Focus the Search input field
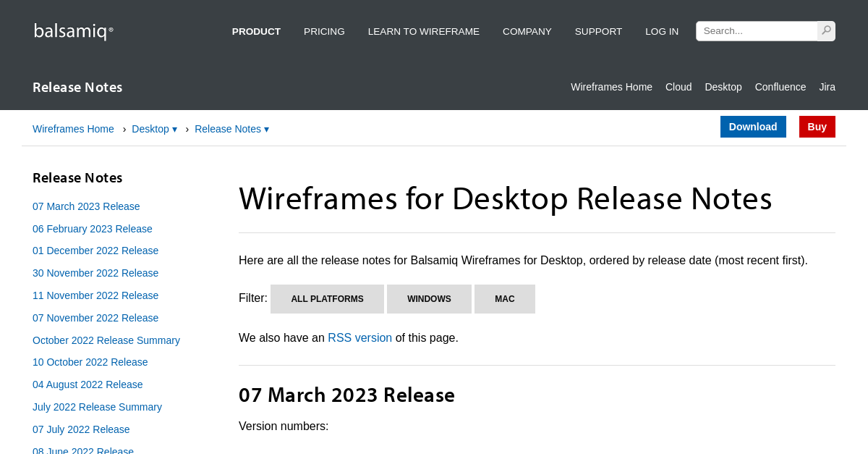The width and height of the screenshot is (868, 454). (757, 31)
